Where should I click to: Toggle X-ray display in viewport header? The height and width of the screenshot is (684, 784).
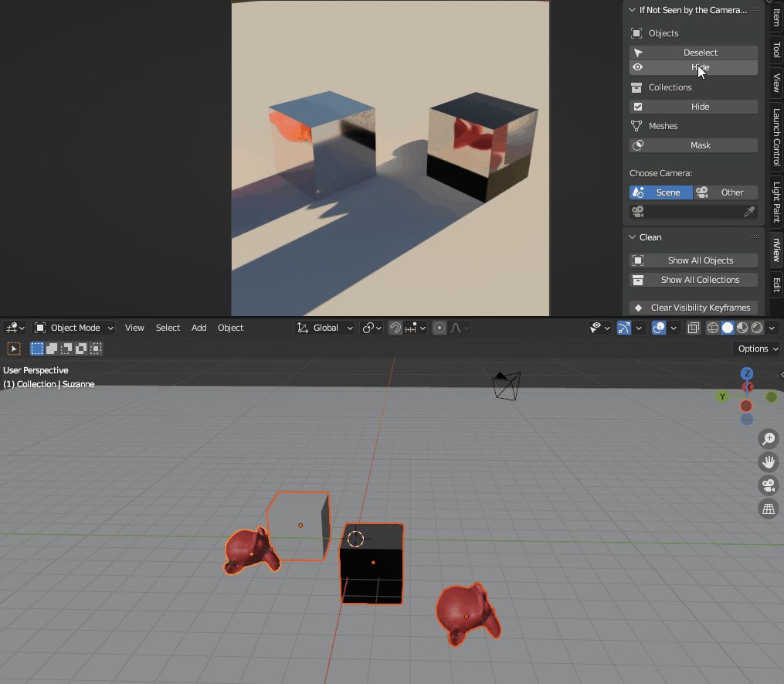click(x=693, y=328)
